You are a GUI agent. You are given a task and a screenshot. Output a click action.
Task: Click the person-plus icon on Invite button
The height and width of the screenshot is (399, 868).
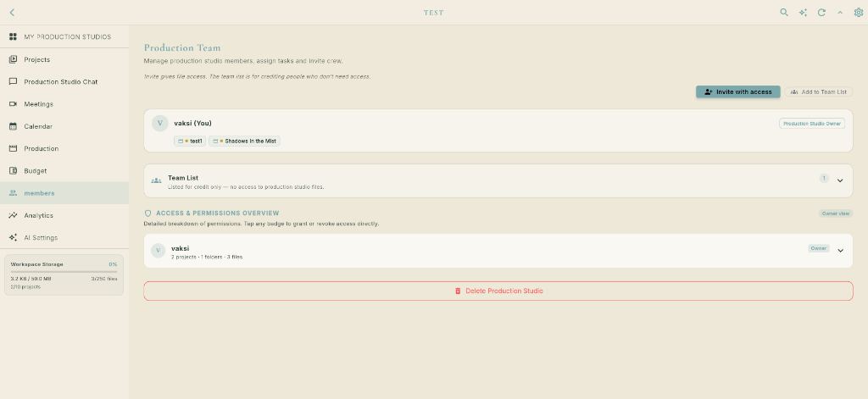point(709,91)
